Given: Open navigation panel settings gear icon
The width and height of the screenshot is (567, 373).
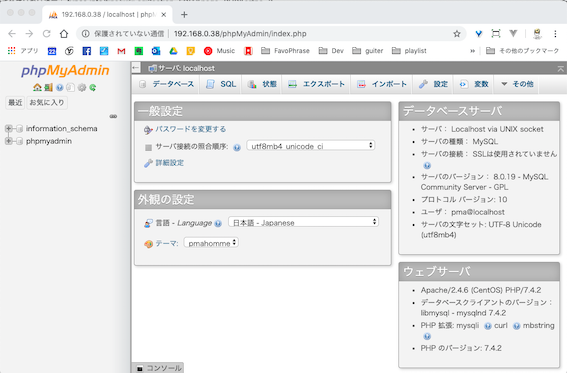Looking at the screenshot, I should [82, 87].
